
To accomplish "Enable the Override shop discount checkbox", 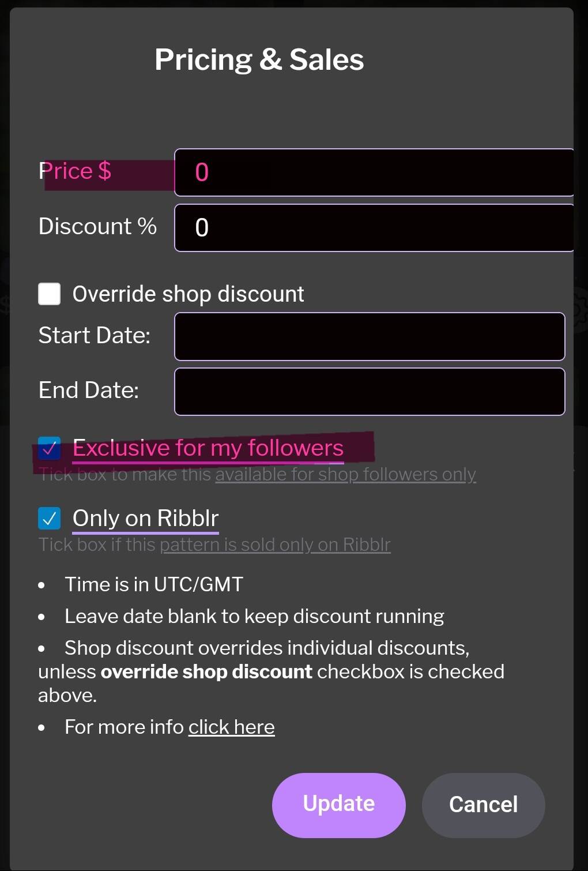I will [x=50, y=294].
